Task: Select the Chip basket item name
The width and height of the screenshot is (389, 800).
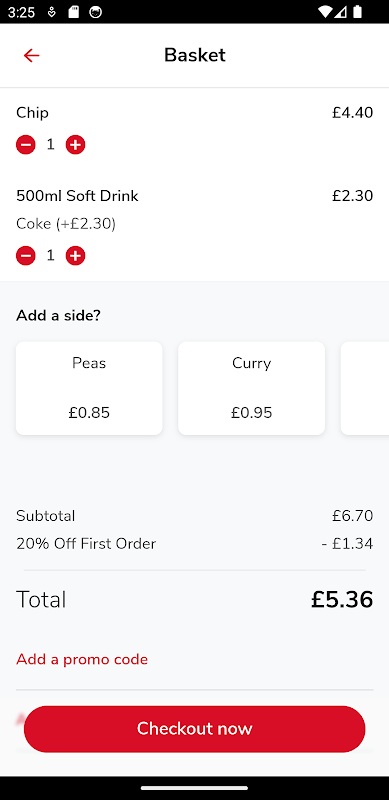Action: coord(33,113)
